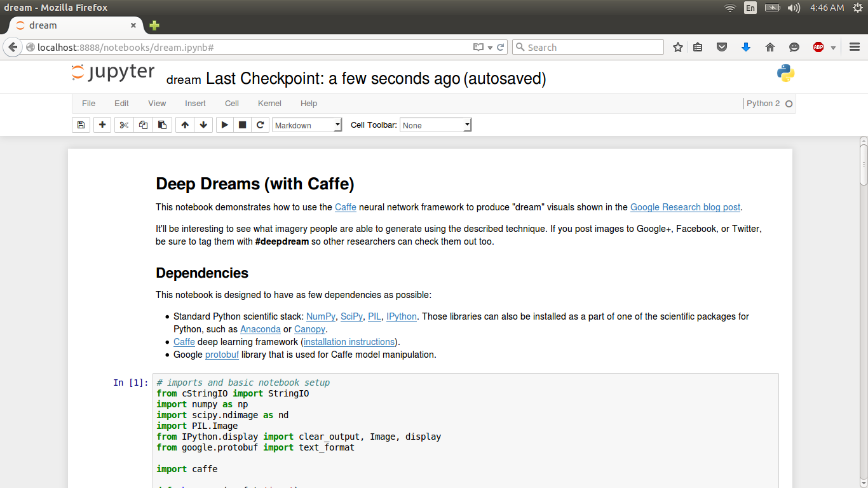Viewport: 868px width, 488px height.
Task: Reload page with address bar refresh icon
Action: pos(501,47)
